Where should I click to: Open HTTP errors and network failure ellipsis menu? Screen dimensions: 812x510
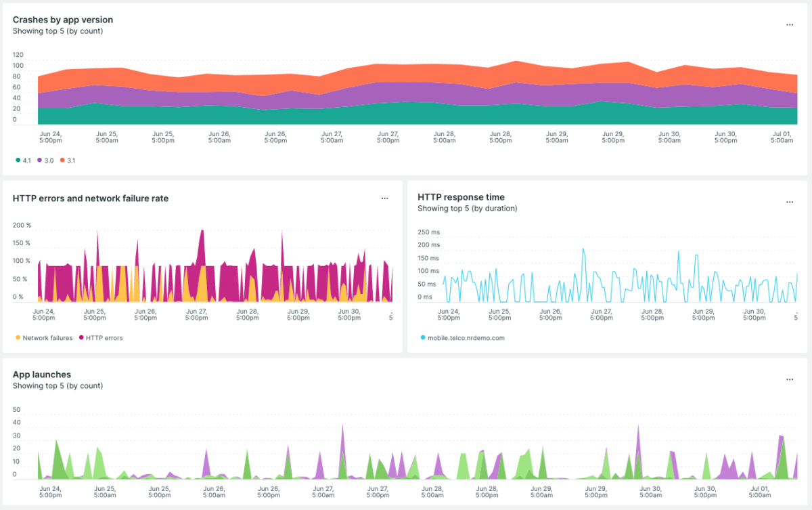[x=384, y=198]
